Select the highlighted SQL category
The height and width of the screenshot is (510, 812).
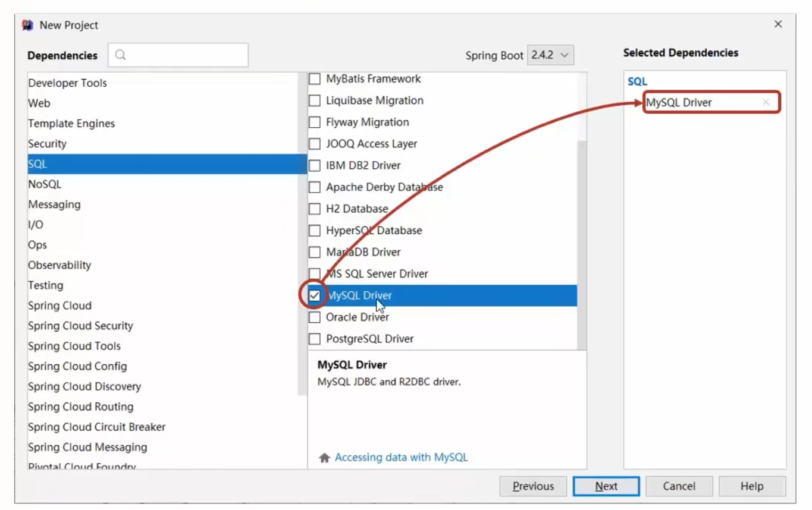coord(167,164)
